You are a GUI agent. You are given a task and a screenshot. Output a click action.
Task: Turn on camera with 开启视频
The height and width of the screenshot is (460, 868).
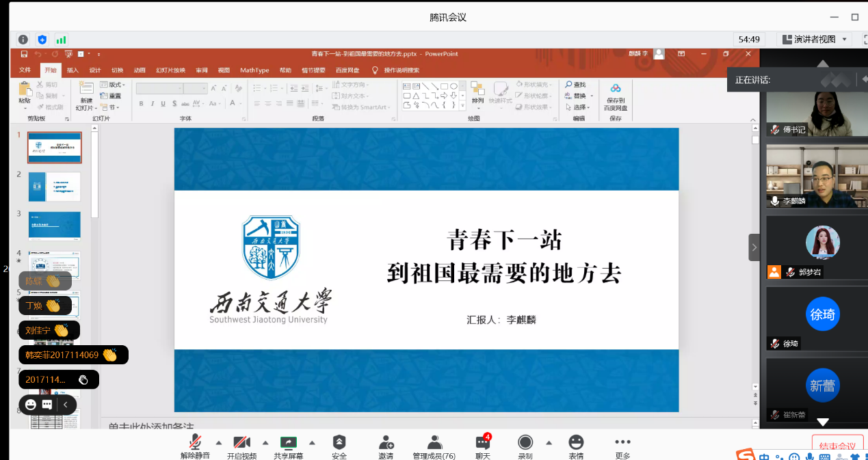click(241, 443)
